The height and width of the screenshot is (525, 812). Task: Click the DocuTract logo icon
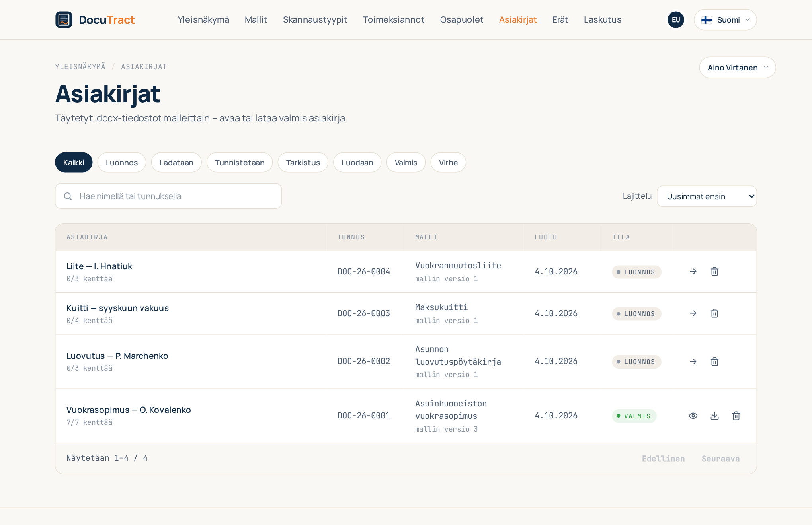(64, 19)
